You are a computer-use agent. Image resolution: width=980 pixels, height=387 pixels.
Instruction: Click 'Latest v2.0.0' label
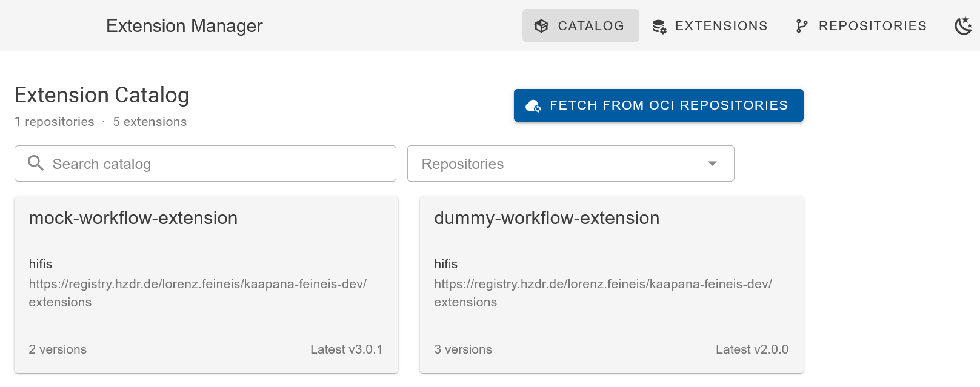pos(752,349)
